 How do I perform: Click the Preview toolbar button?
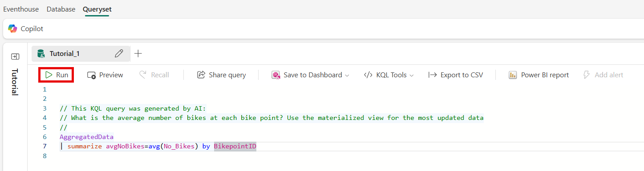[x=105, y=75]
